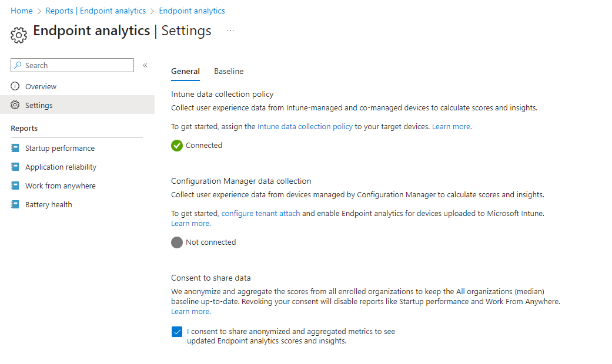
Task: Click the Settings gear icon in sidebar
Action: tap(15, 106)
